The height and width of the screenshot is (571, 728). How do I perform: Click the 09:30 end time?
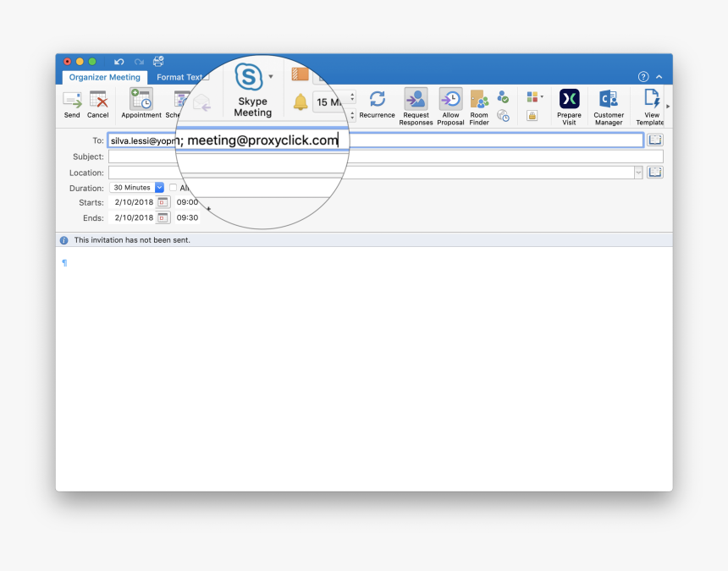[x=187, y=217]
